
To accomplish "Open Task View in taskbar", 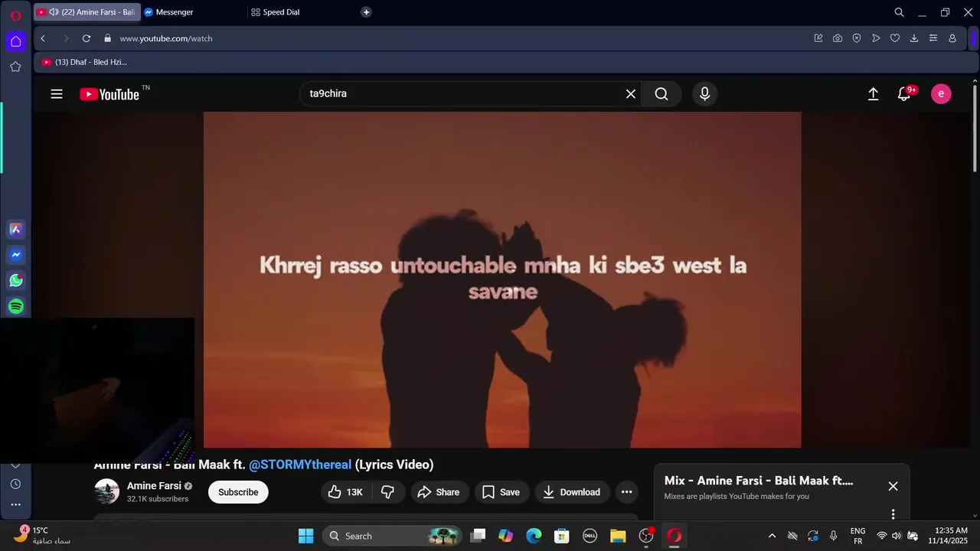I will click(x=478, y=536).
